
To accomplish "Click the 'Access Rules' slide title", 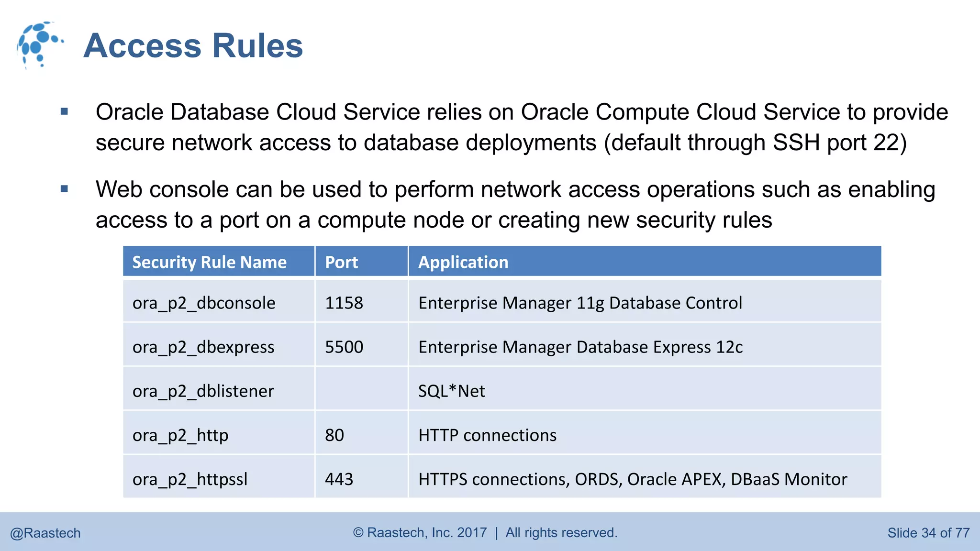I will click(193, 46).
